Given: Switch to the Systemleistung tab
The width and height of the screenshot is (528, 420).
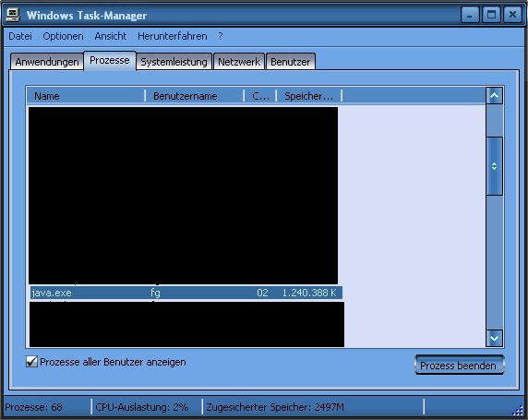Looking at the screenshot, I should tap(174, 62).
